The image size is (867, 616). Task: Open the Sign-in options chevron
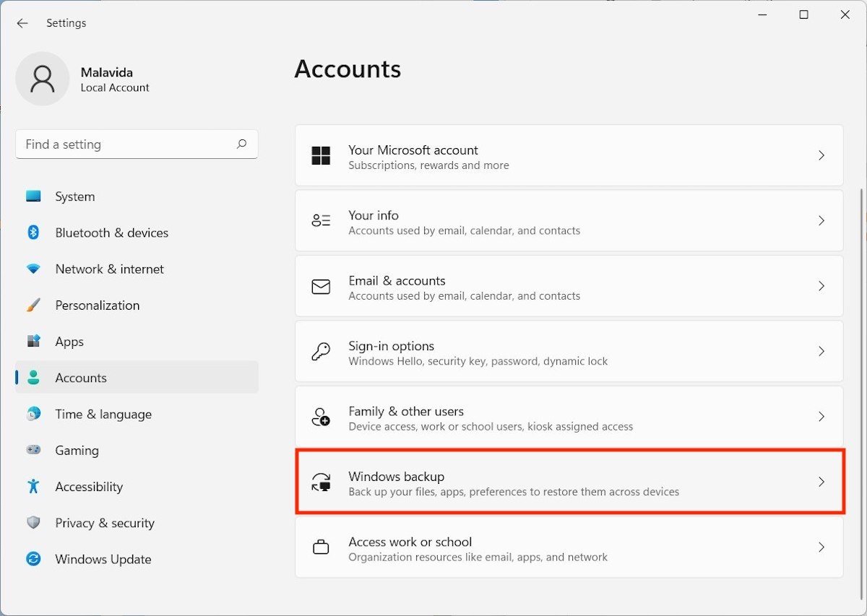[x=821, y=351]
